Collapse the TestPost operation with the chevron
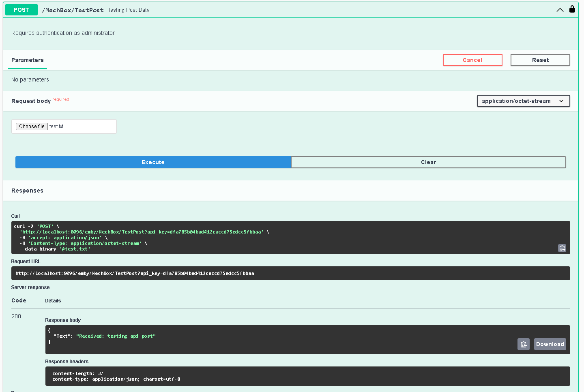 560,10
